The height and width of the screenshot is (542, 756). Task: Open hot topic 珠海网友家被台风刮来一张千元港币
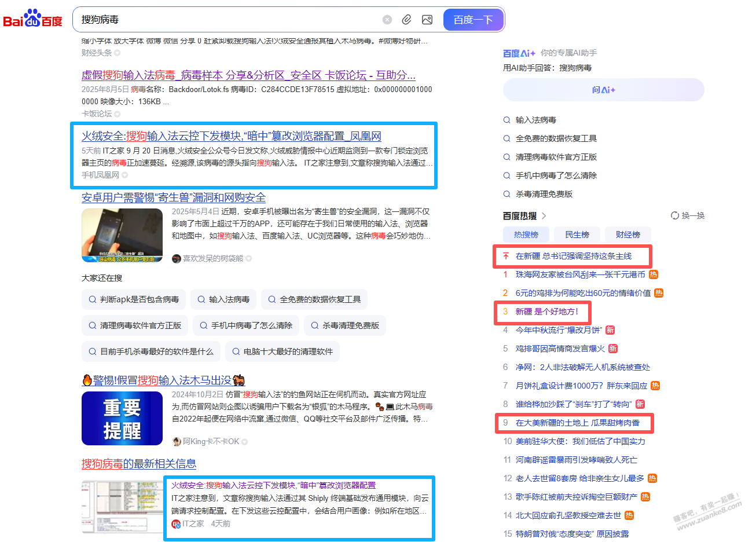580,274
